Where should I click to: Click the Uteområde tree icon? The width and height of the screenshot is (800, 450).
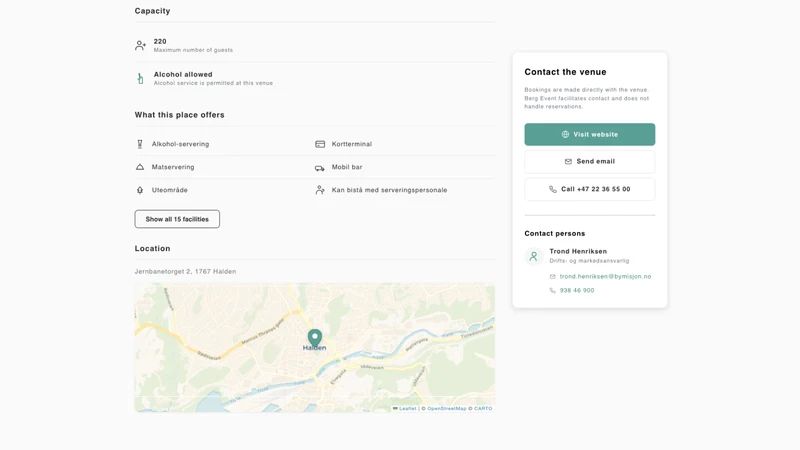tap(140, 190)
